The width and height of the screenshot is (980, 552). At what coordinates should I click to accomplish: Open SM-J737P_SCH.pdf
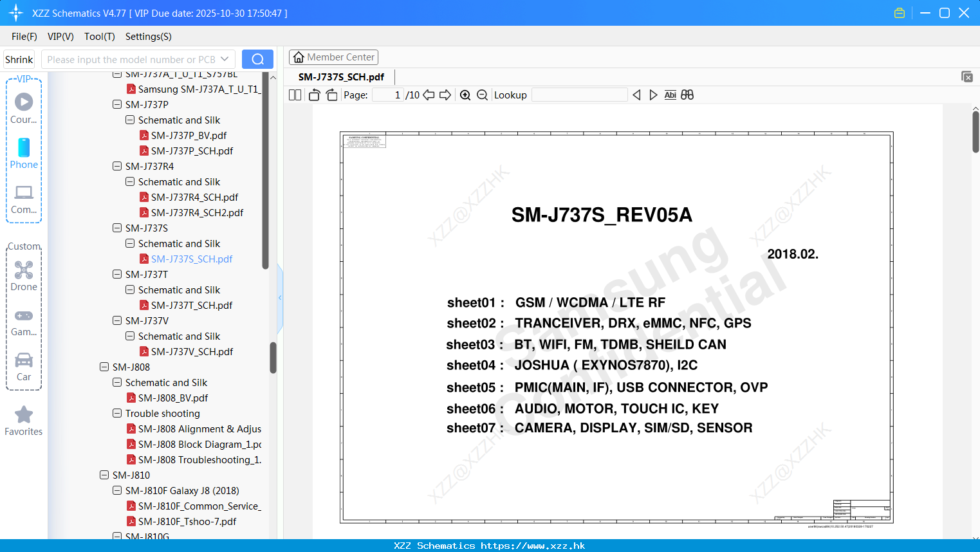(192, 151)
